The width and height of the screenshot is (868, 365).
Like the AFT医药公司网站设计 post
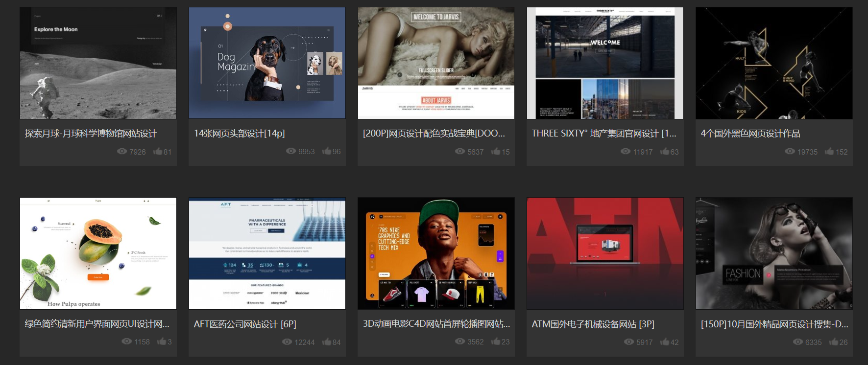(x=326, y=342)
